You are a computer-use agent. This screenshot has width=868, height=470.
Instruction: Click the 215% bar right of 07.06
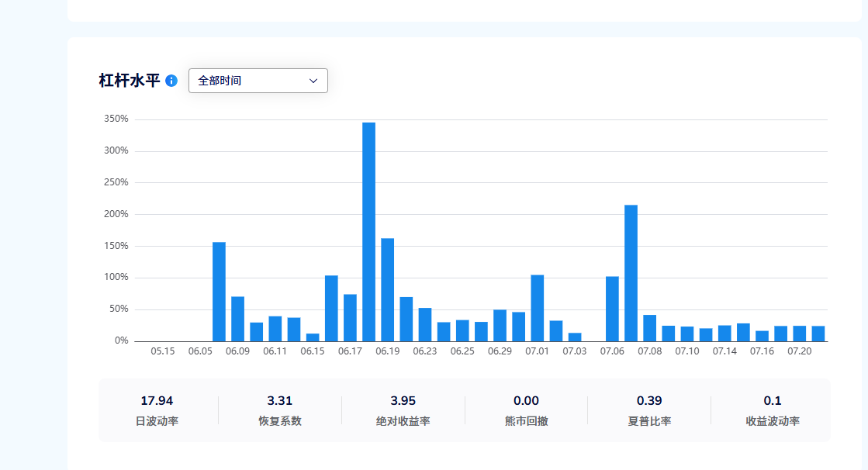[631, 273]
